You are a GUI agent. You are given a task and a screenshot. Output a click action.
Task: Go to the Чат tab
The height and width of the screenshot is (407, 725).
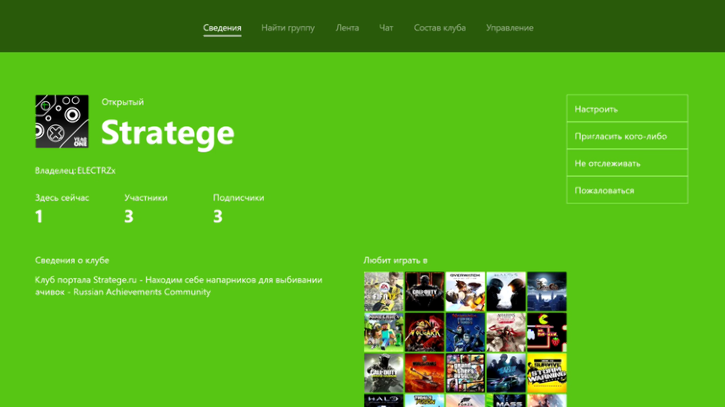(x=386, y=28)
